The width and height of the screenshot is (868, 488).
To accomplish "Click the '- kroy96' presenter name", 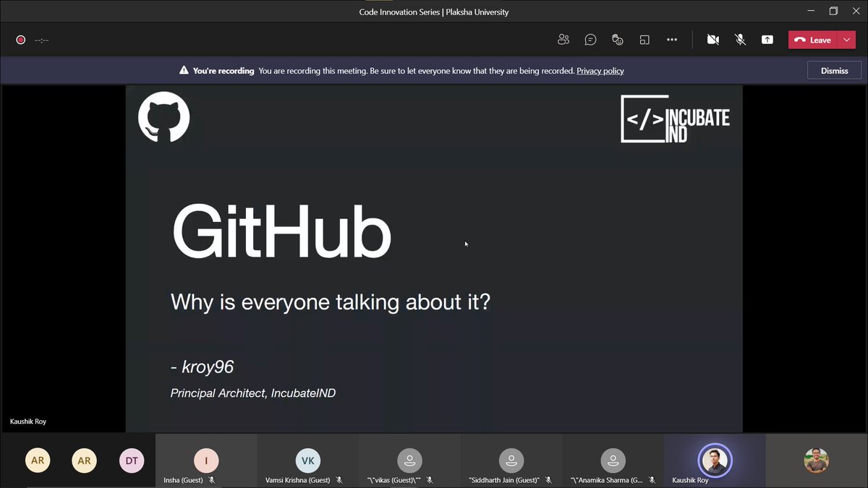I will 202,367.
